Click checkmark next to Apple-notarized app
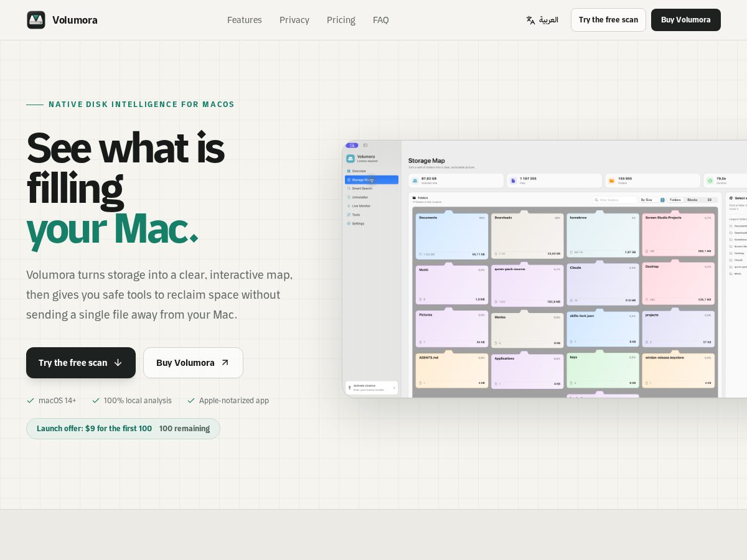Screen dimensions: 747x560 tap(191, 401)
